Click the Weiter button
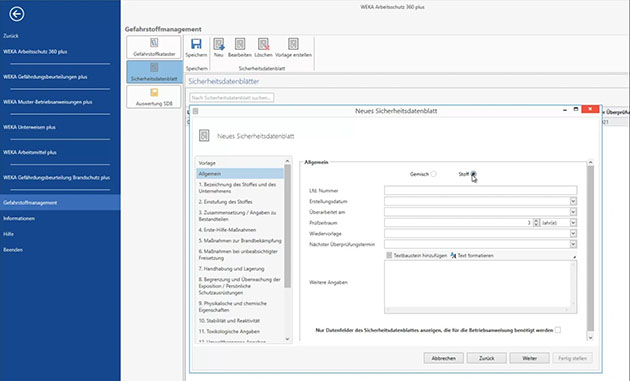The width and height of the screenshot is (630, 381). [x=530, y=358]
